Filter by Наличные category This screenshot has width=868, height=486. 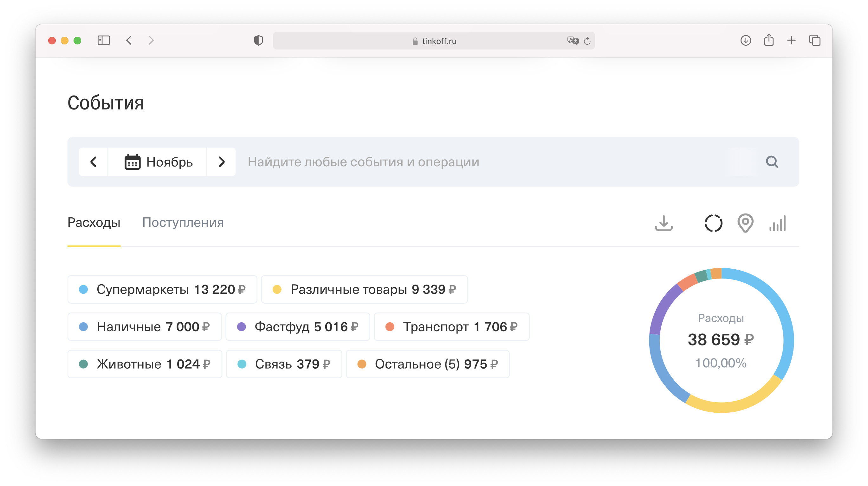145,326
